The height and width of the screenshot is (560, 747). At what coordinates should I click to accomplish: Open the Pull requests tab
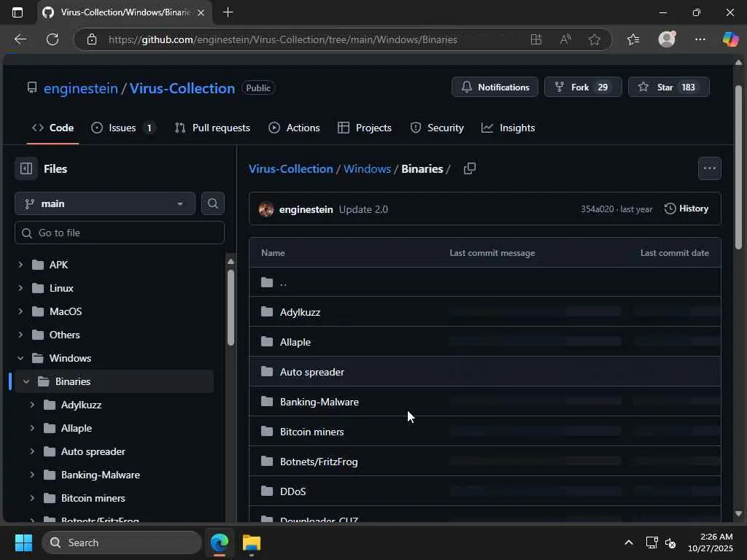212,128
